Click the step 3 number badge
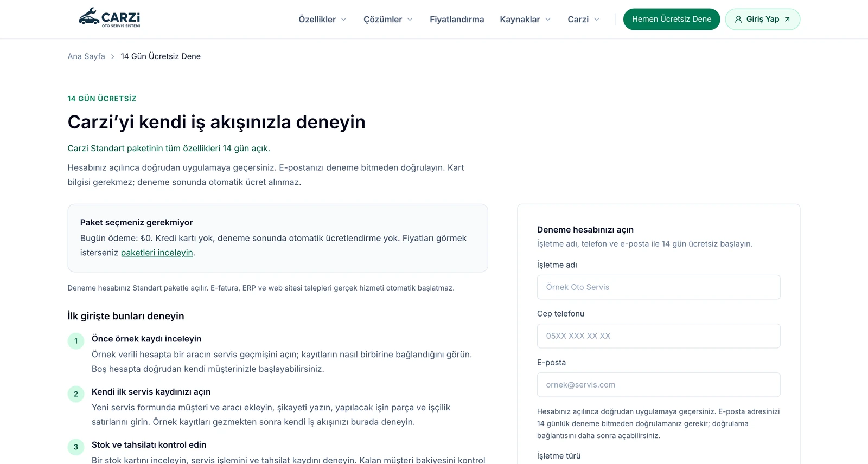868x464 pixels. (76, 447)
